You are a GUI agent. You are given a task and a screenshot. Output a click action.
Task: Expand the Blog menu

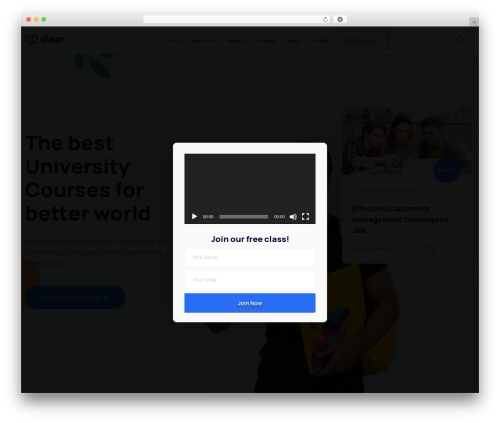293,41
